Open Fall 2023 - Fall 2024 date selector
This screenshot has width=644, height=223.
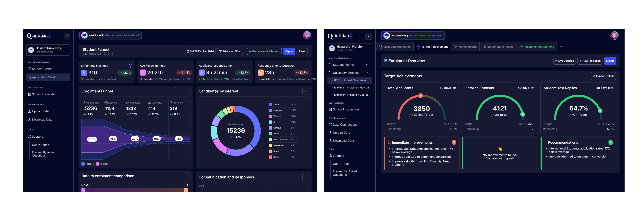[x=200, y=51]
